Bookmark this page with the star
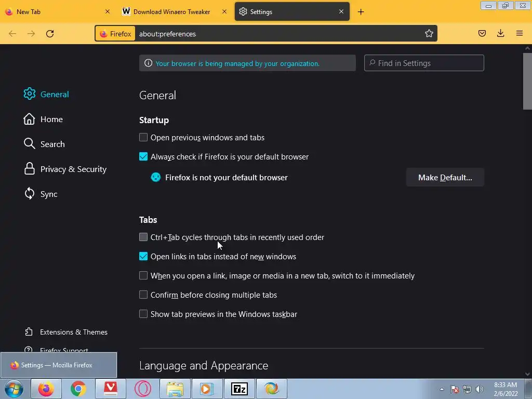This screenshot has height=399, width=532. [x=429, y=33]
